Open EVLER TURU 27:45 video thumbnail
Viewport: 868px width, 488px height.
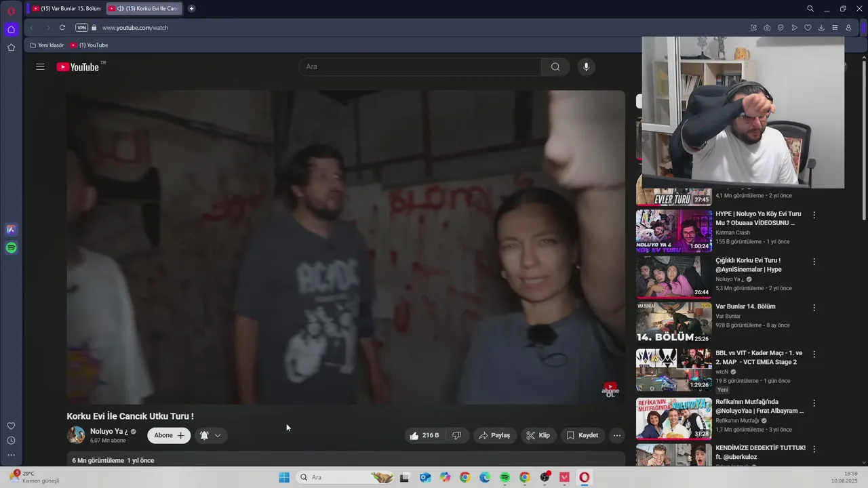click(673, 197)
